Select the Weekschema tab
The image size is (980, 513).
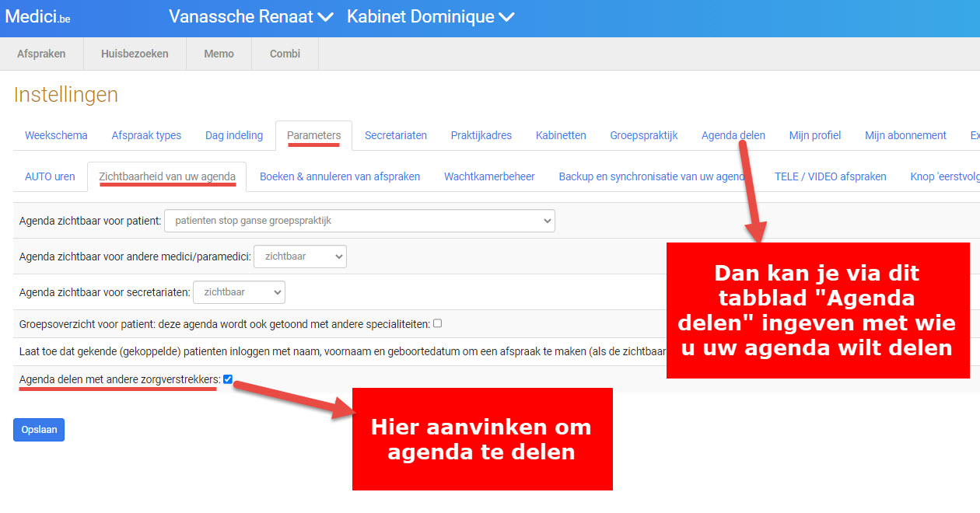pos(56,135)
